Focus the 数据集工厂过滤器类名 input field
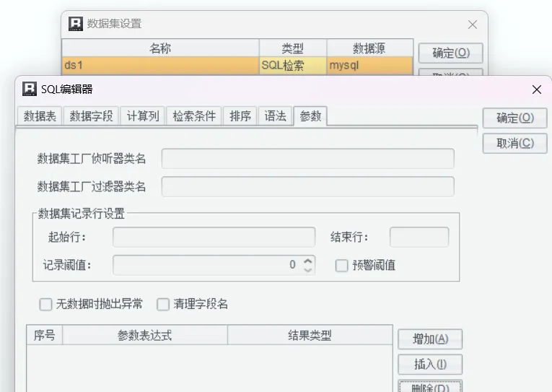 point(307,187)
